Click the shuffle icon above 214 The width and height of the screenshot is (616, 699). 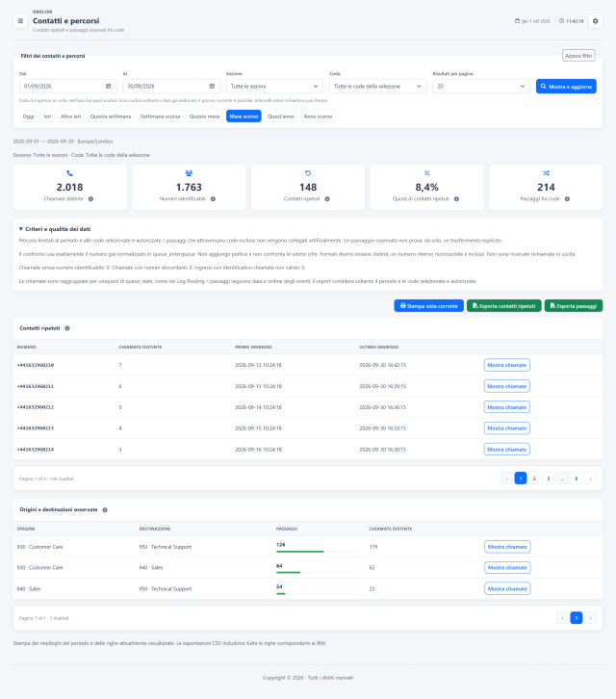(x=546, y=173)
